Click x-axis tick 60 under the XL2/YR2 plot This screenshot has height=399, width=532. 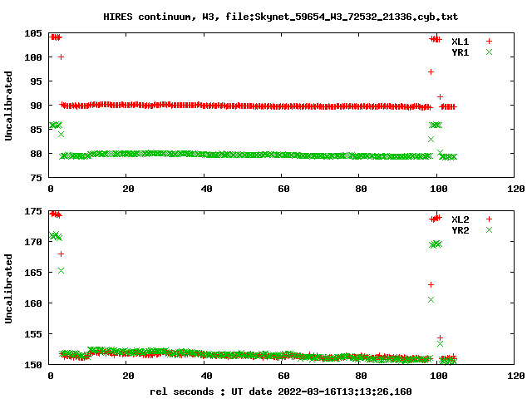[283, 376]
